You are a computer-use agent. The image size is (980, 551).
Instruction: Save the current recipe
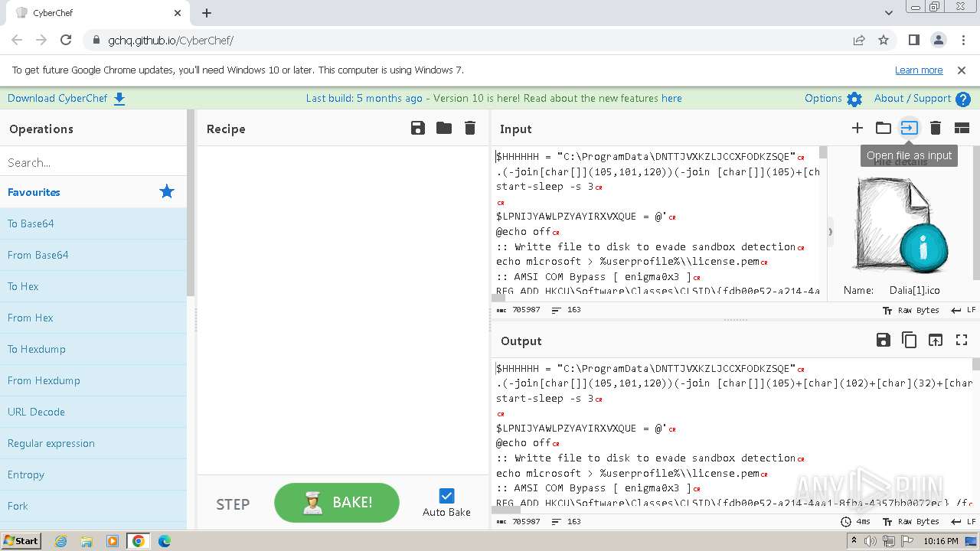pyautogui.click(x=418, y=128)
